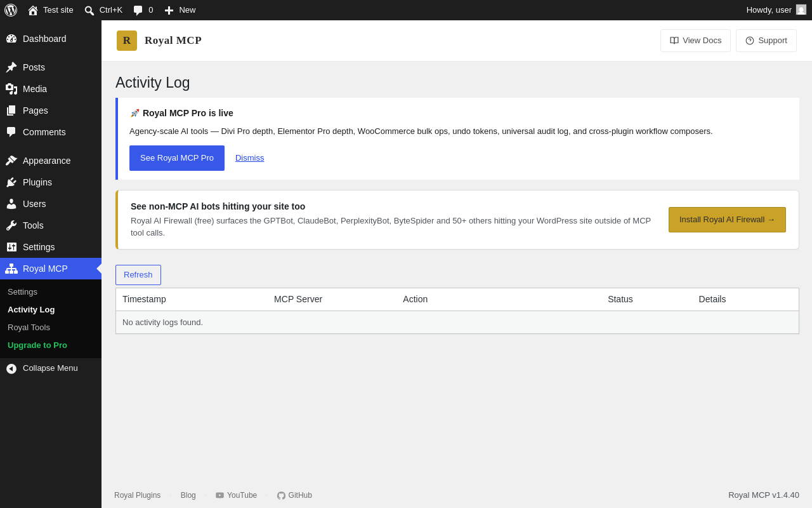Click the Comments bubble sidebar icon
812x508 pixels.
11,132
